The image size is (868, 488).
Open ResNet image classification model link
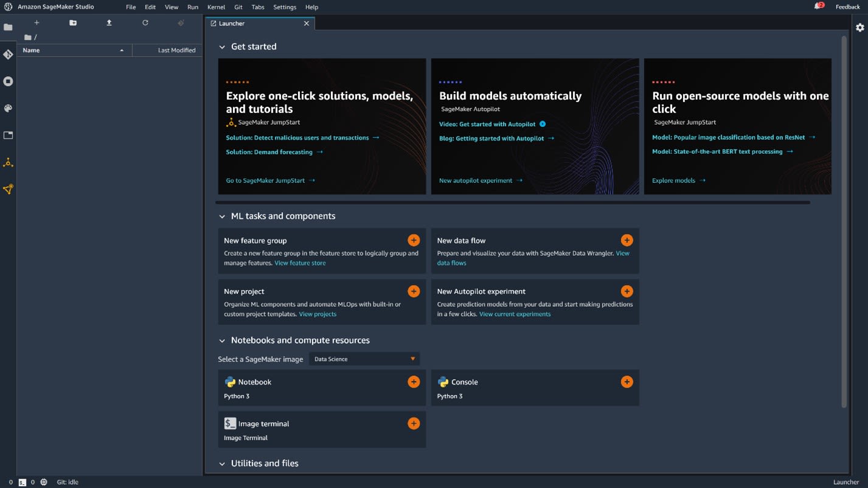click(x=734, y=137)
